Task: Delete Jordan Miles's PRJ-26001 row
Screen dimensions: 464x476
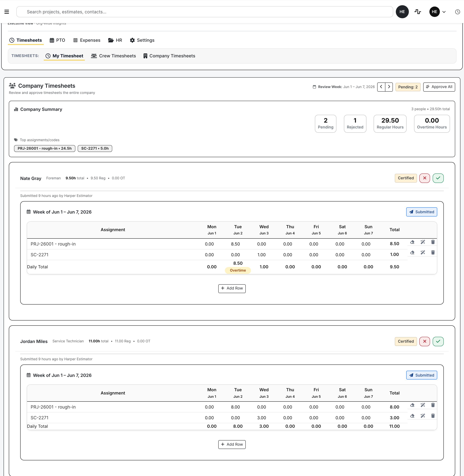Action: 433,405
